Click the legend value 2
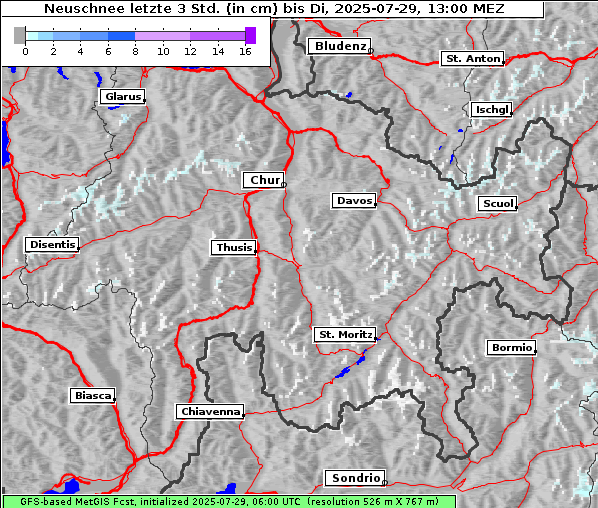598x508 pixels. [53, 51]
